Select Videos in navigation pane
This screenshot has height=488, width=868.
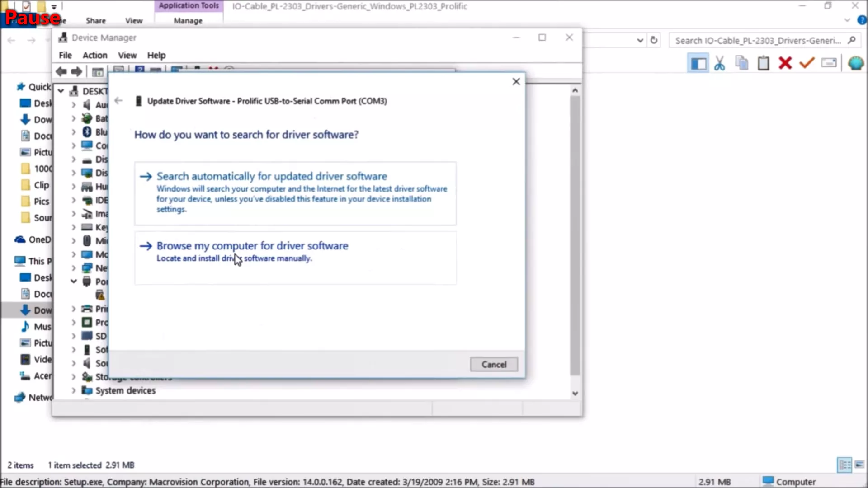coord(36,359)
